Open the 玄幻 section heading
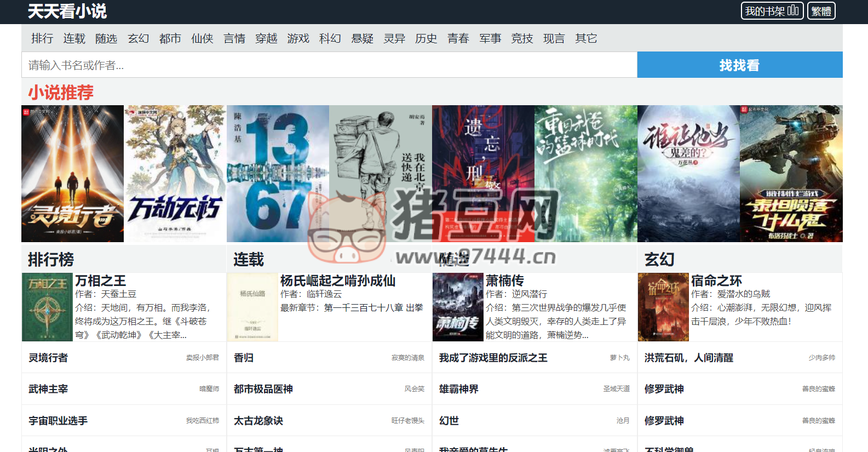 pyautogui.click(x=659, y=260)
